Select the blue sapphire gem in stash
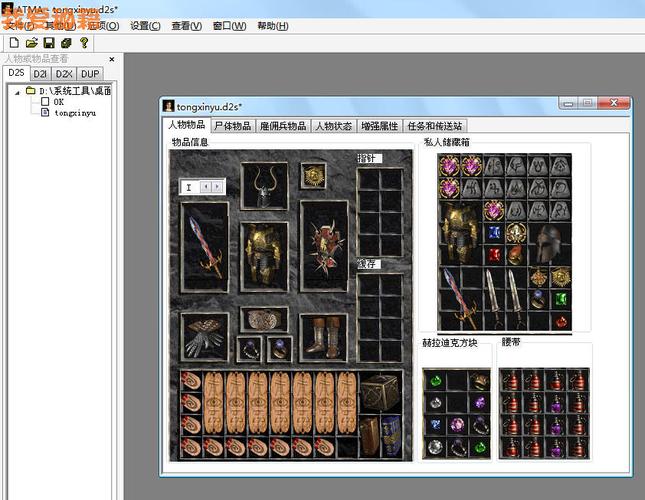This screenshot has width=645, height=500. click(494, 233)
